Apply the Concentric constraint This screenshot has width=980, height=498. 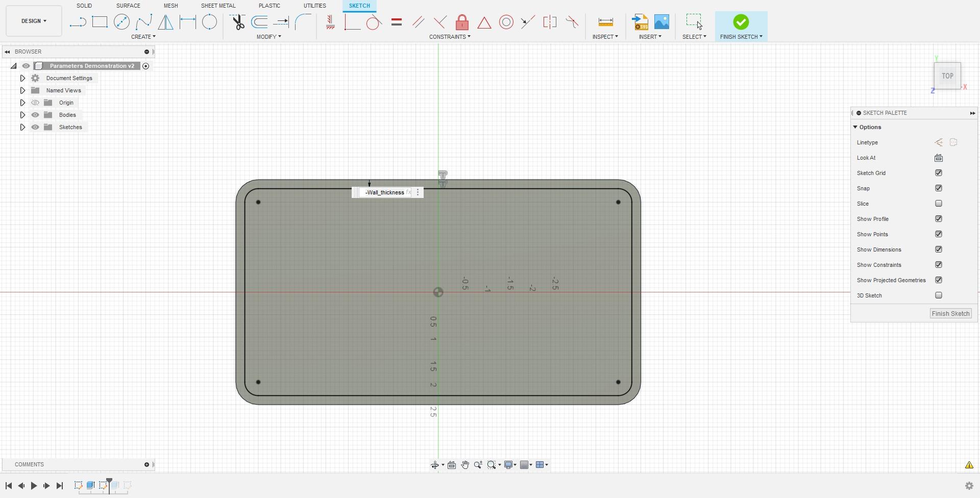click(506, 22)
